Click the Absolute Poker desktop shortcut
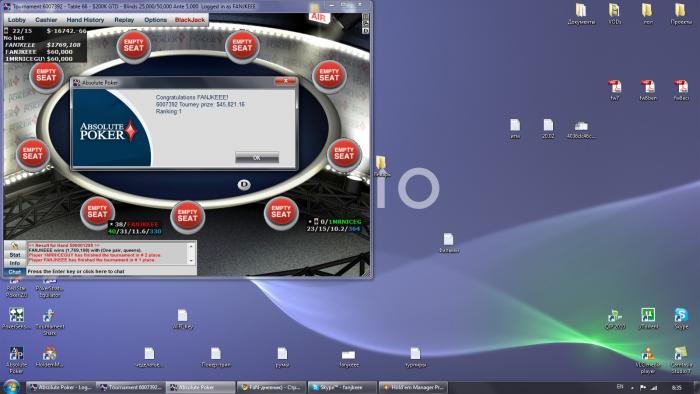This screenshot has width=700, height=394. point(16,360)
